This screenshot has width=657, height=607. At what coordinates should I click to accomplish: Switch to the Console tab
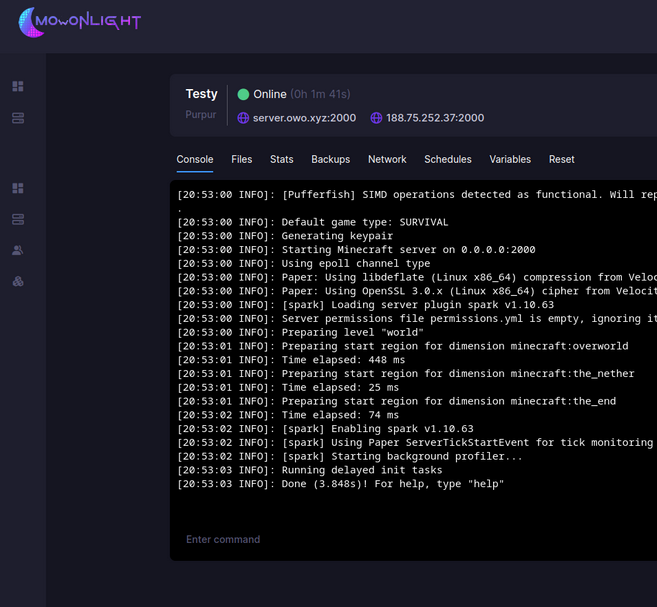pos(195,159)
